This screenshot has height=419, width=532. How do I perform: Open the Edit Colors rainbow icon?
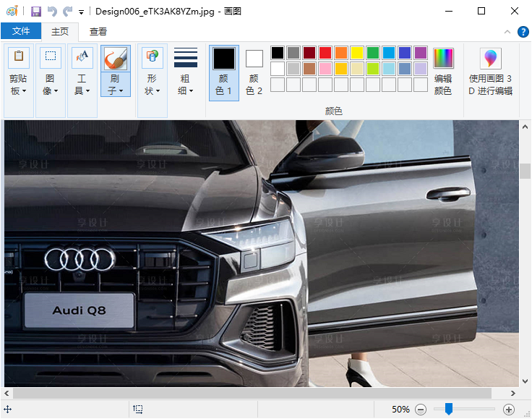tap(443, 71)
